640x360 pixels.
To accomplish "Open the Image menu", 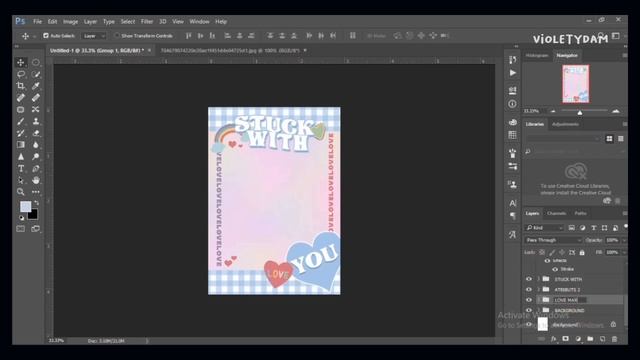I will coord(70,22).
